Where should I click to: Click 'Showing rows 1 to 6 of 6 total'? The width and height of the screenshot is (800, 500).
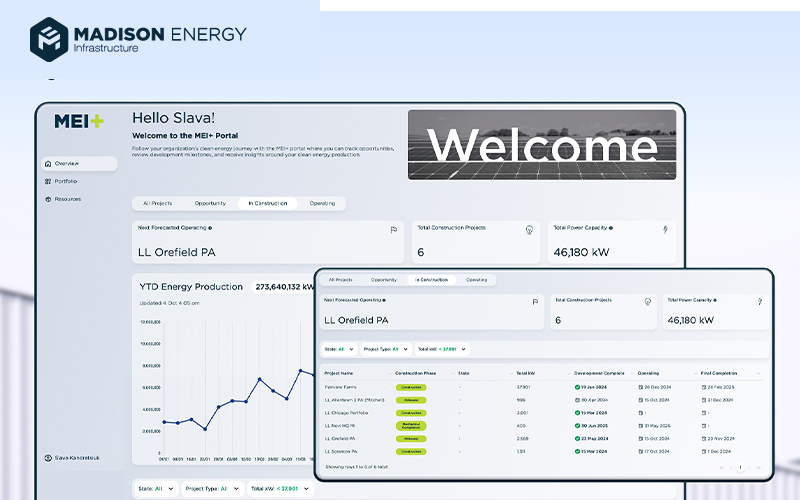[x=357, y=467]
